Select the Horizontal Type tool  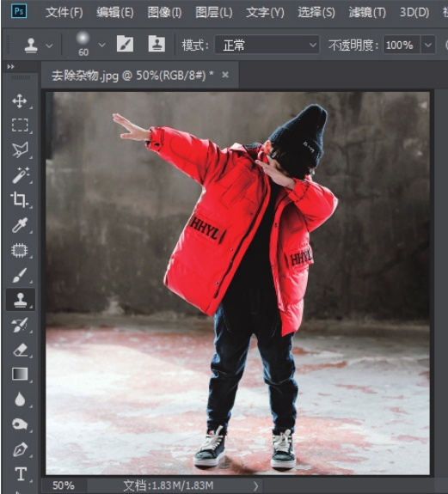click(21, 474)
